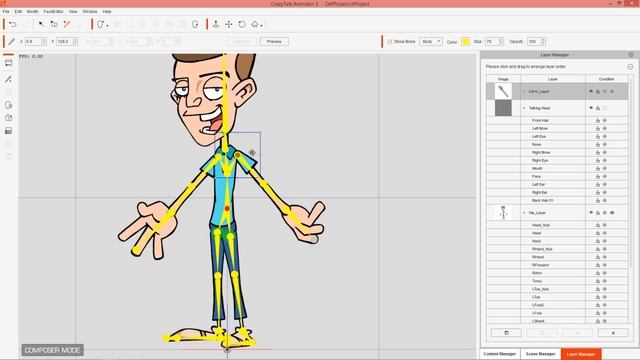640x360 pixels.
Task: Click the X coordinate input field
Action: tap(33, 42)
